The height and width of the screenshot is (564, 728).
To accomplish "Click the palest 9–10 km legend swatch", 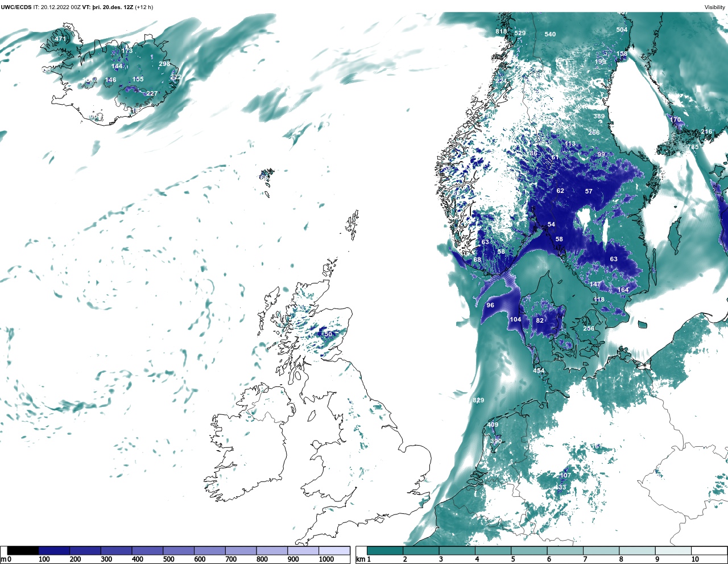I will coord(673,550).
